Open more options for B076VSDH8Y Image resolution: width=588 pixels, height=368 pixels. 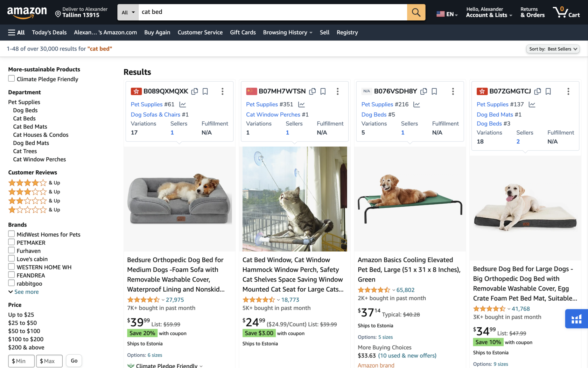[453, 91]
